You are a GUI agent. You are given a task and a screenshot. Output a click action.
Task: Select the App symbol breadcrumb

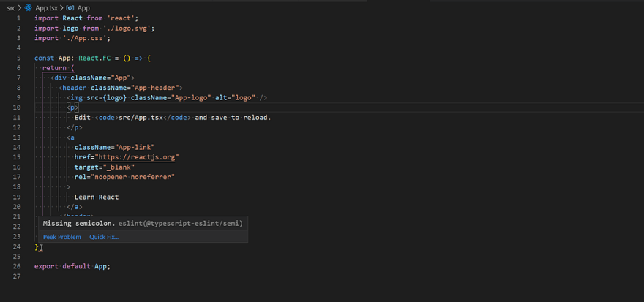coord(83,8)
